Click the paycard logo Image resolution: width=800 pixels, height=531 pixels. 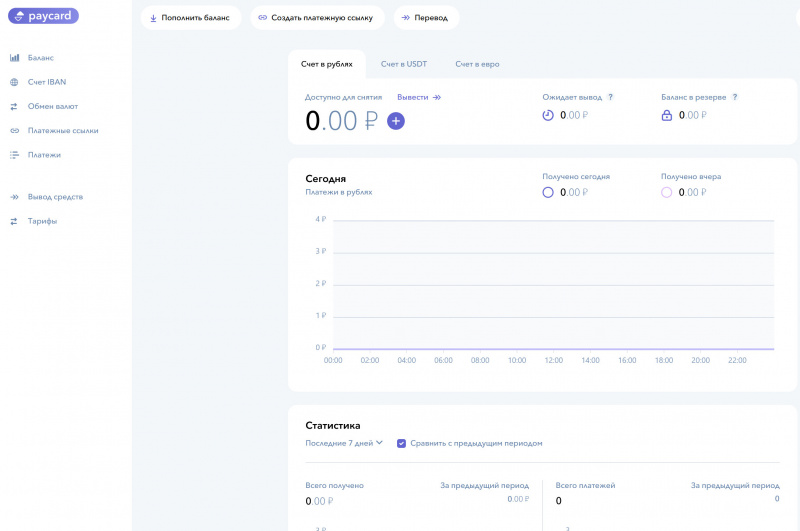pyautogui.click(x=42, y=16)
